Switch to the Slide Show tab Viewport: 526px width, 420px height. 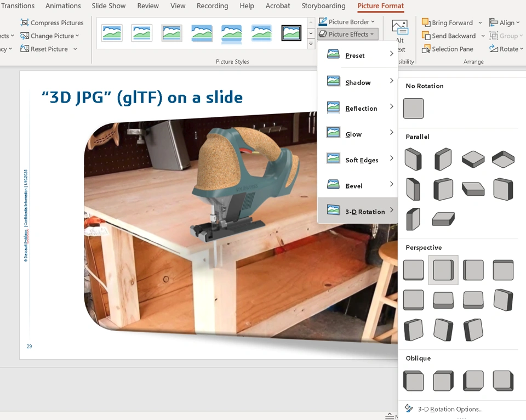108,5
